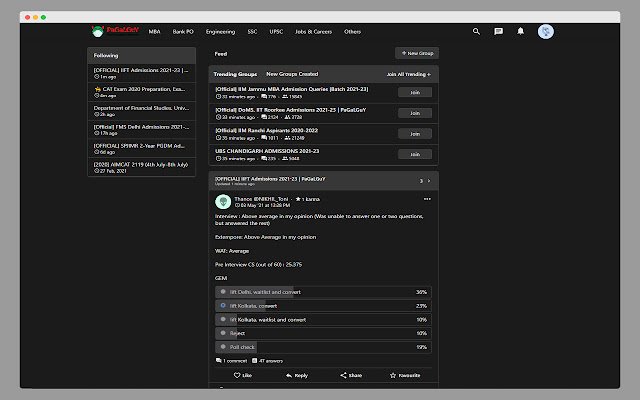Open the UPSC menu
The height and width of the screenshot is (400, 640).
pos(276,31)
